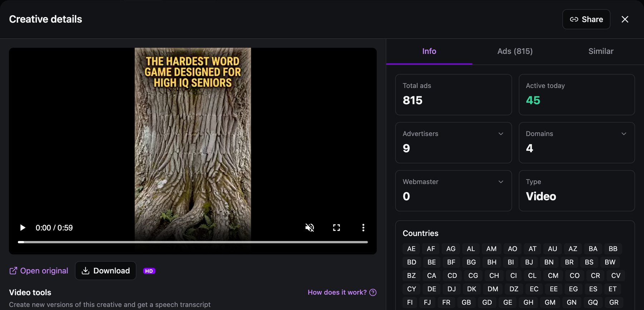
Task: Click the HD quality badge
Action: [149, 271]
